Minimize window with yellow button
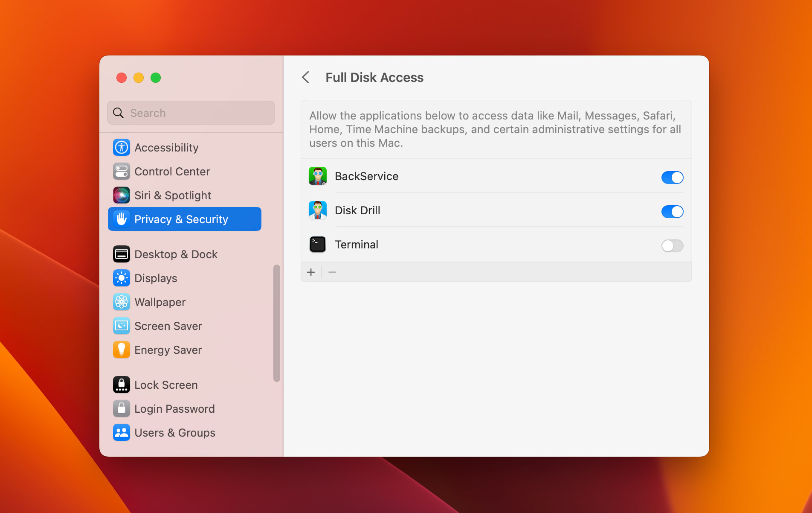The width and height of the screenshot is (812, 513). (x=139, y=78)
